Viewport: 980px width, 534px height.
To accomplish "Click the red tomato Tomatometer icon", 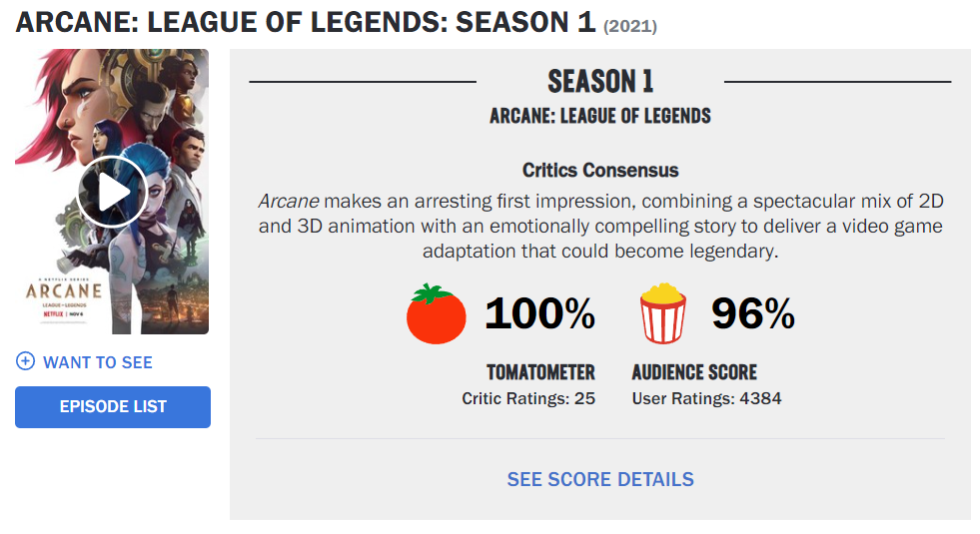I will pyautogui.click(x=437, y=314).
